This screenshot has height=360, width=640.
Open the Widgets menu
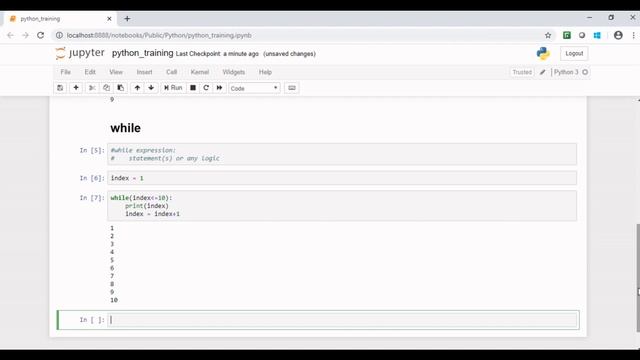tap(233, 72)
